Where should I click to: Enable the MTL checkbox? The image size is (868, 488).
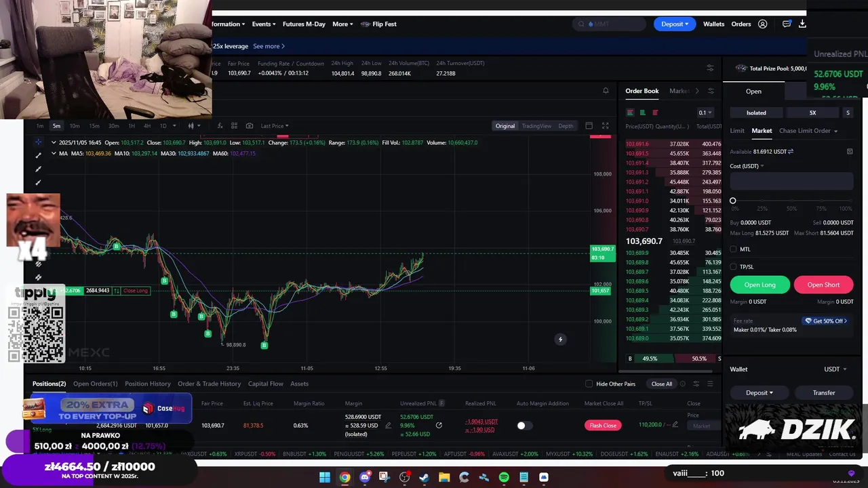[733, 249]
